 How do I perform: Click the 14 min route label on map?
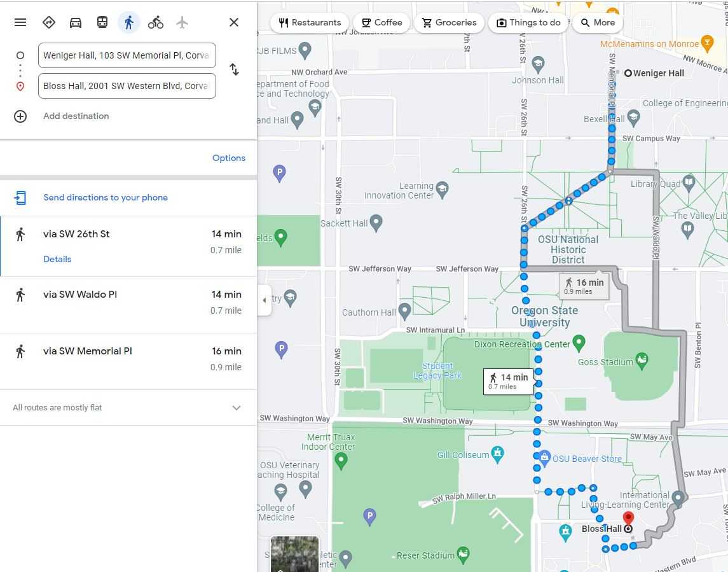[x=509, y=381]
